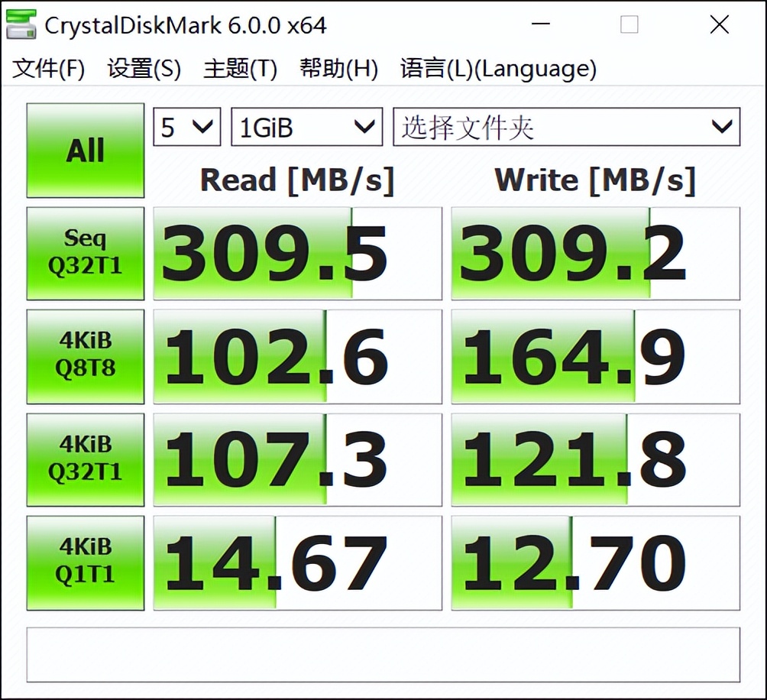The height and width of the screenshot is (700, 767).
Task: Open the 选择文件夹 drive selection dropdown
Action: [565, 127]
